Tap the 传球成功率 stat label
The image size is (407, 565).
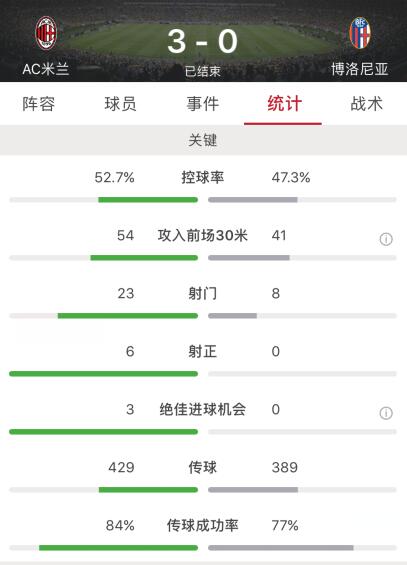(x=203, y=525)
